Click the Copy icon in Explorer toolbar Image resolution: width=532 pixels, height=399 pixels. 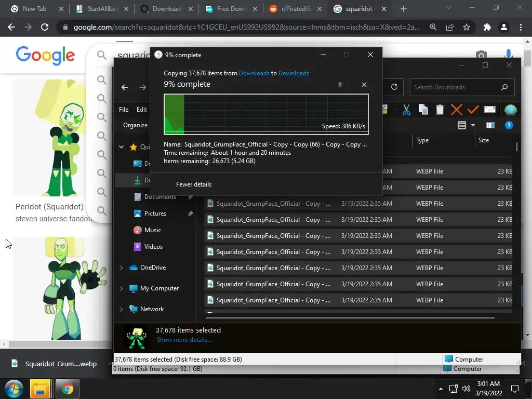[x=423, y=110]
